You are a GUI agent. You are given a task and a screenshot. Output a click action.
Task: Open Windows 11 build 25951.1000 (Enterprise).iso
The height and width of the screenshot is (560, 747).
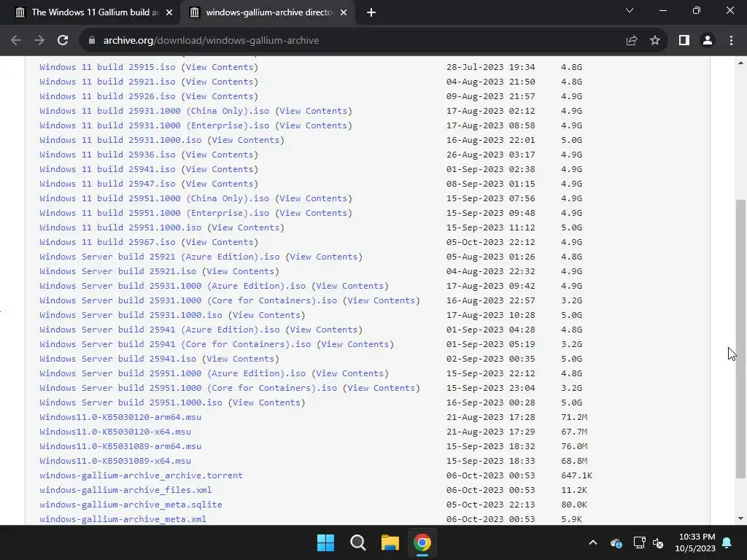click(x=155, y=213)
